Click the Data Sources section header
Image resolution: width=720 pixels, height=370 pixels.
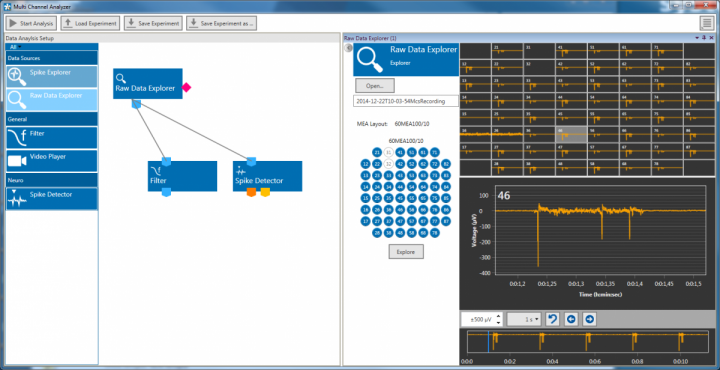pyautogui.click(x=52, y=58)
